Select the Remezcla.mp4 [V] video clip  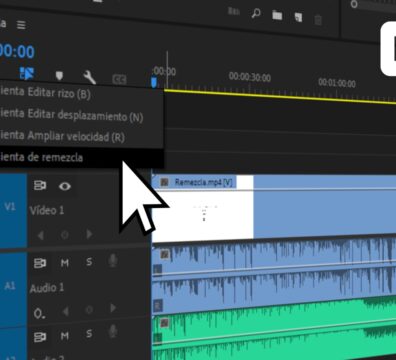coord(273,207)
